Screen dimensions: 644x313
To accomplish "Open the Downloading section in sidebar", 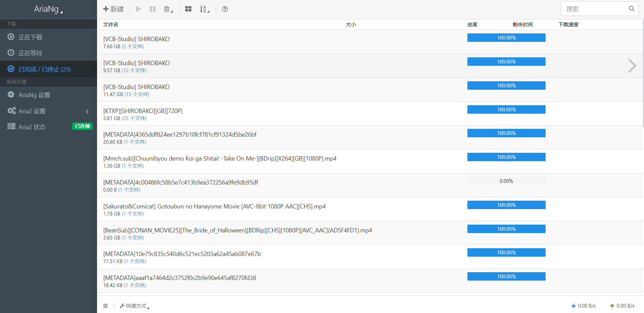I will point(30,37).
